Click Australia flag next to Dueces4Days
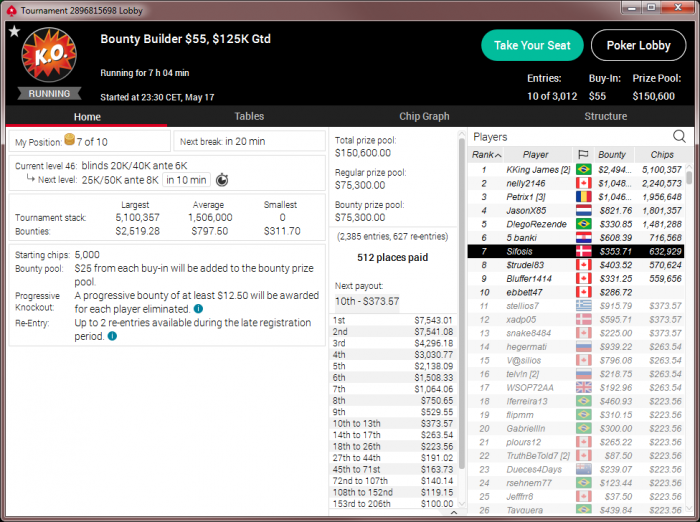Viewport: 700px width, 522px height. pos(583,469)
